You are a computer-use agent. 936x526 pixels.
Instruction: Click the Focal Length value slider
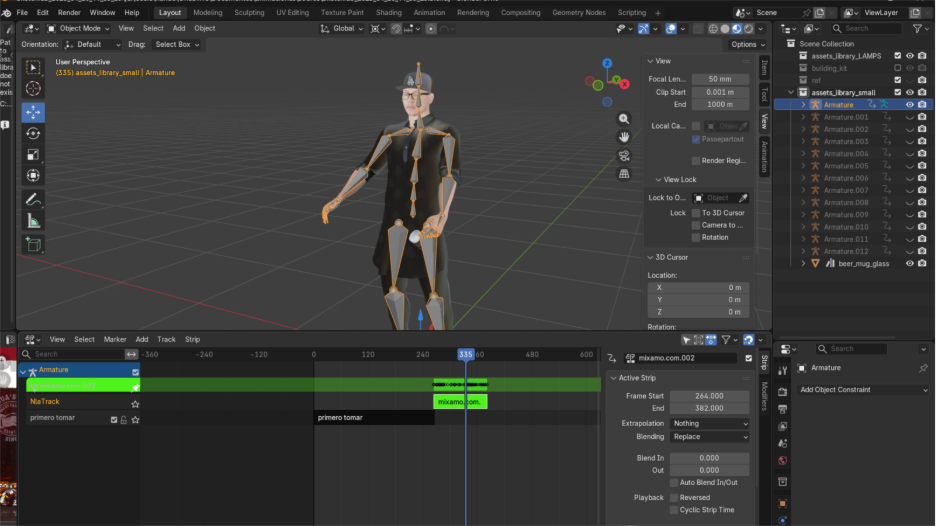(720, 79)
